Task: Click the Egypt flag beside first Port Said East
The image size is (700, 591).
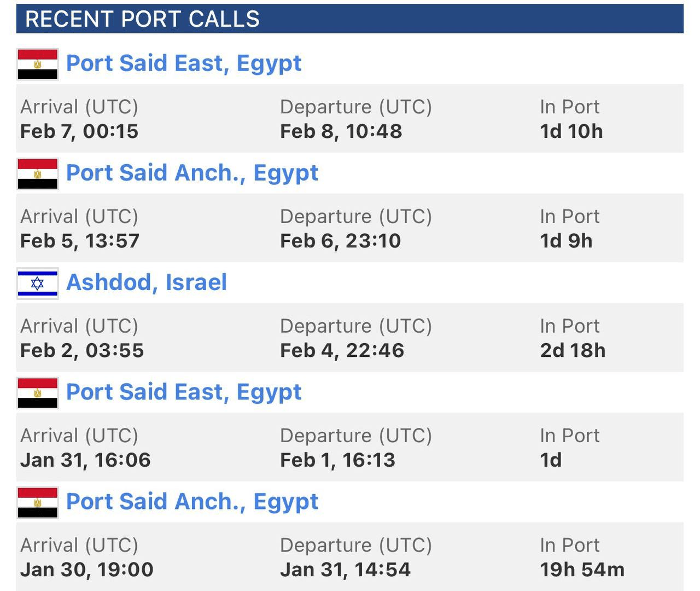Action: 38,65
